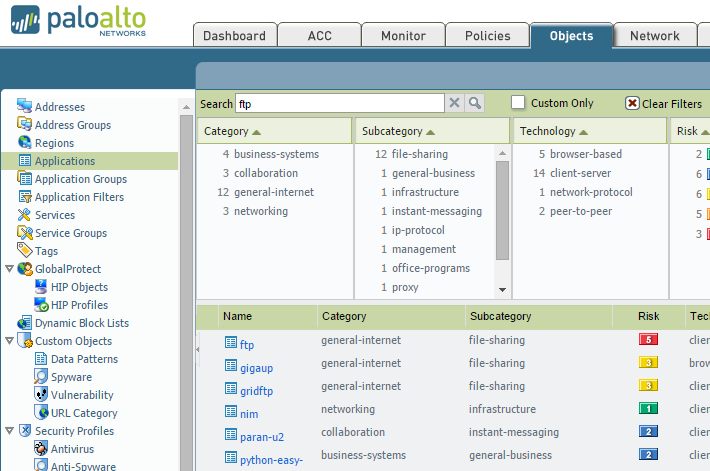Click the yellow risk 3 badge for gigaup
The image size is (710, 471).
[x=648, y=362]
